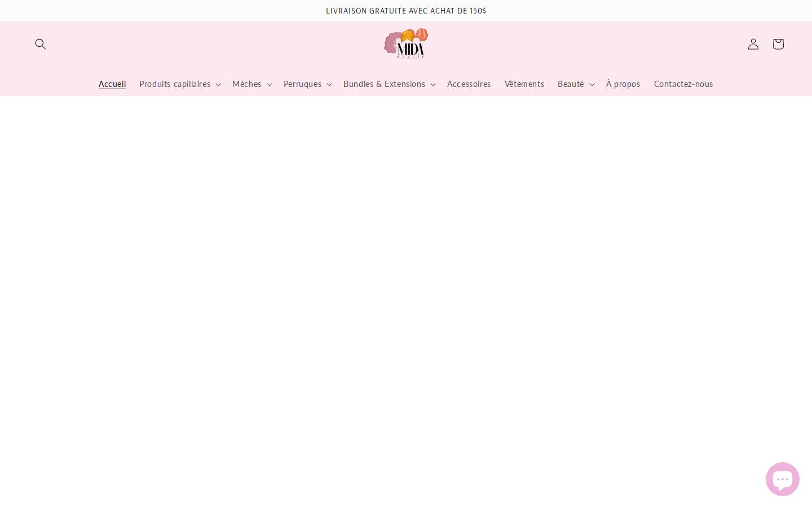Screen dimensions: 812x508
Task: Open the Contactez-nous page
Action: point(683,84)
